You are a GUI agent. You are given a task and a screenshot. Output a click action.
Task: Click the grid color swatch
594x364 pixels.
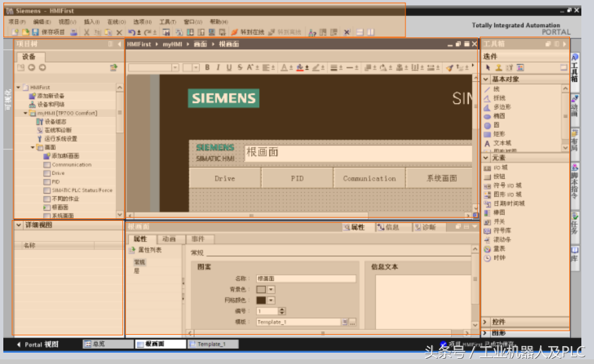point(261,300)
